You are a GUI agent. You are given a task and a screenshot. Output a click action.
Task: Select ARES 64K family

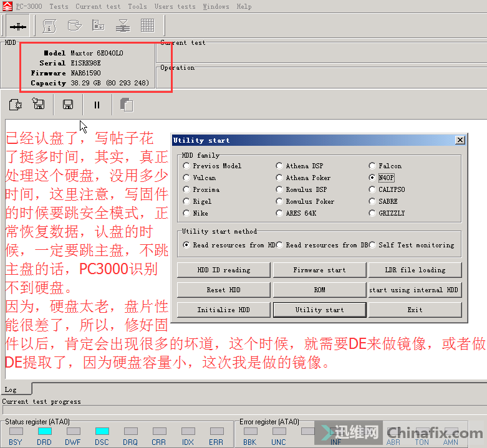pyautogui.click(x=296, y=213)
